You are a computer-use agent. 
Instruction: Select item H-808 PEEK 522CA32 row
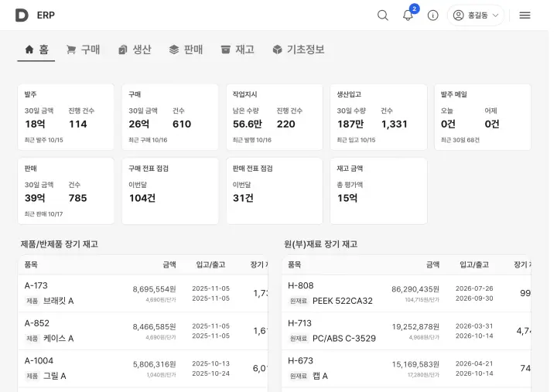tap(406, 293)
